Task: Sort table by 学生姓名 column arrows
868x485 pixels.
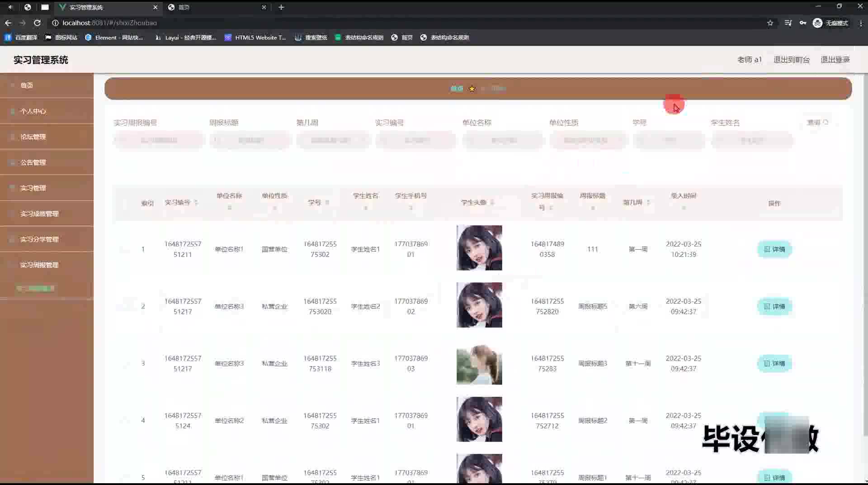Action: 365,208
